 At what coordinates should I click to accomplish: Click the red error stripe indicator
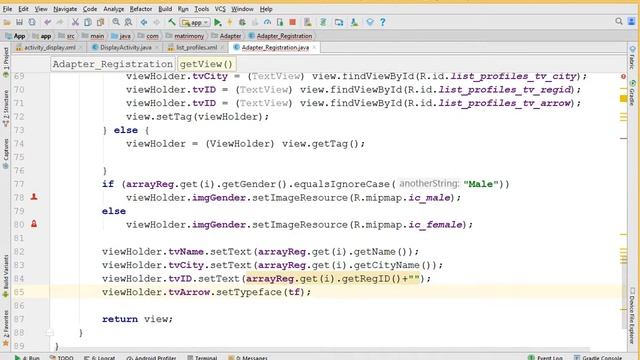pyautogui.click(x=623, y=76)
